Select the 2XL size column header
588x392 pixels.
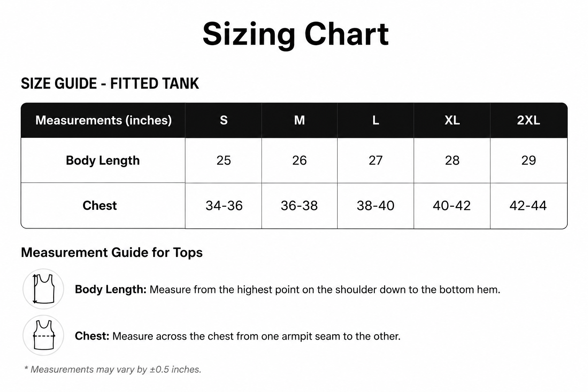click(529, 120)
